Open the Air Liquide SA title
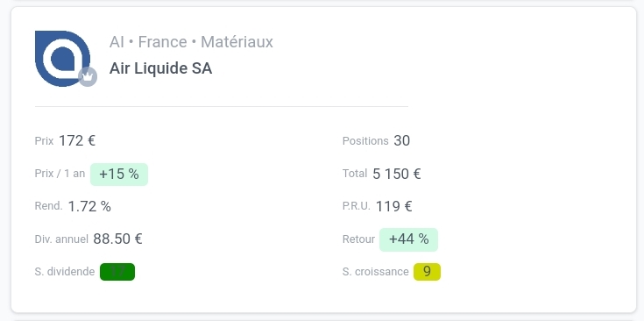Viewport: 644px width, 321px height. point(160,68)
